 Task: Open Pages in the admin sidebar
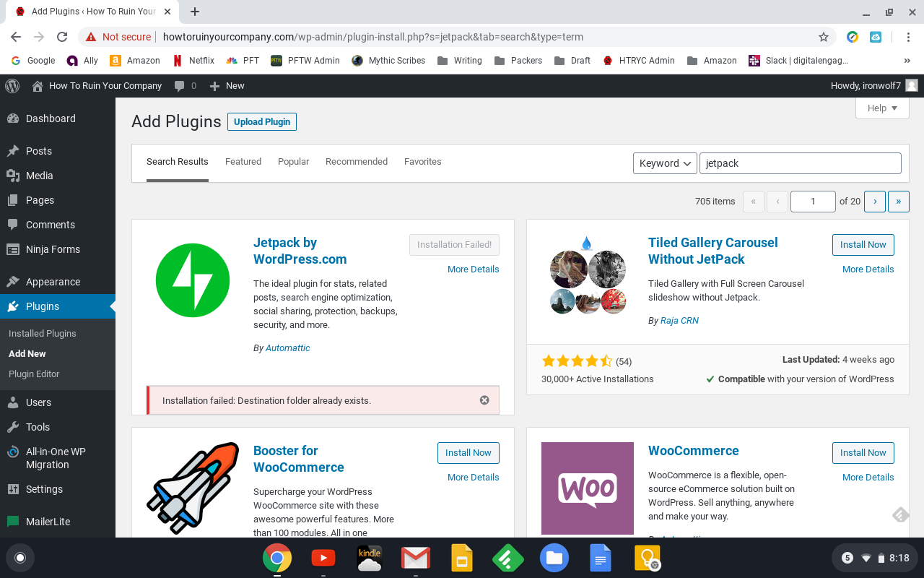tap(58, 200)
